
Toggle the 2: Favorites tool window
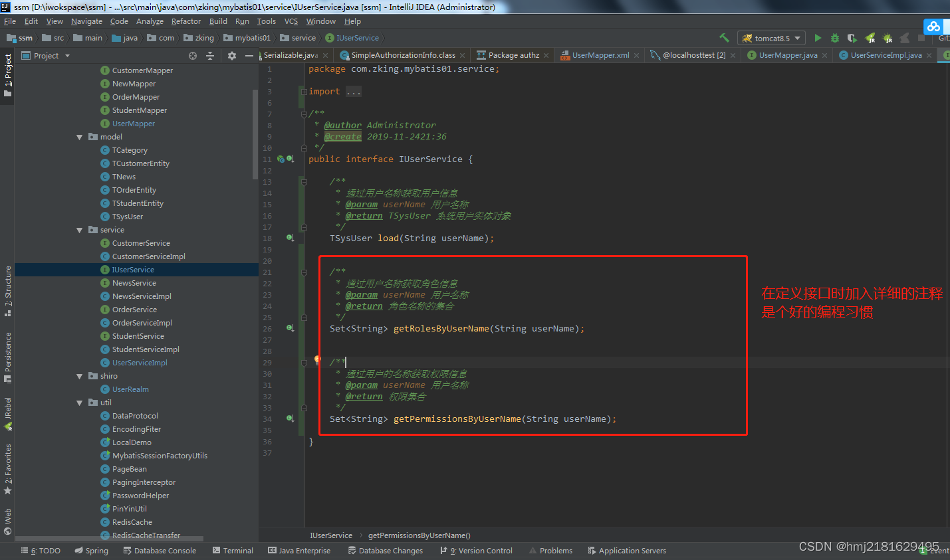pyautogui.click(x=7, y=469)
